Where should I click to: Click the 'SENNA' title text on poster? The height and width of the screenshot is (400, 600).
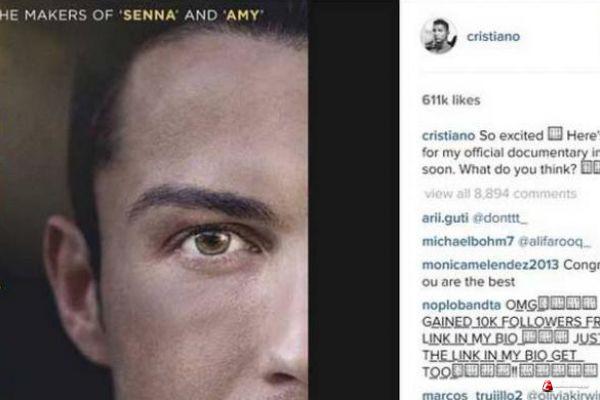coord(149,15)
